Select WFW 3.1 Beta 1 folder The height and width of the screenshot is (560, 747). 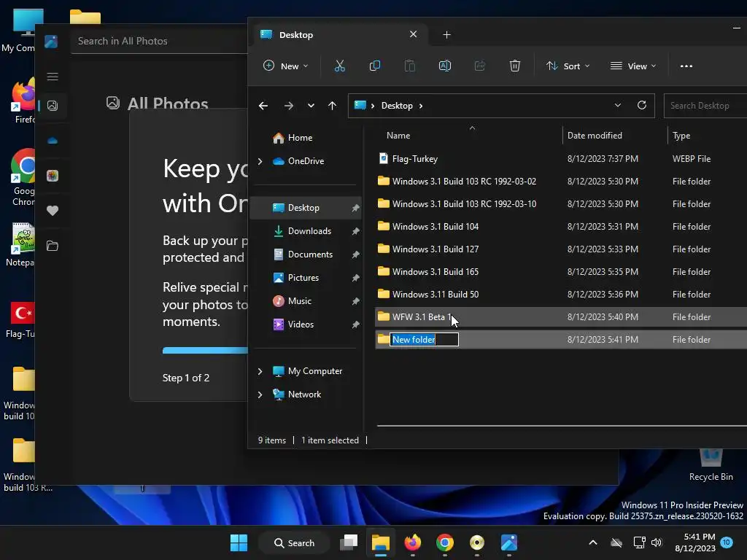click(561, 316)
